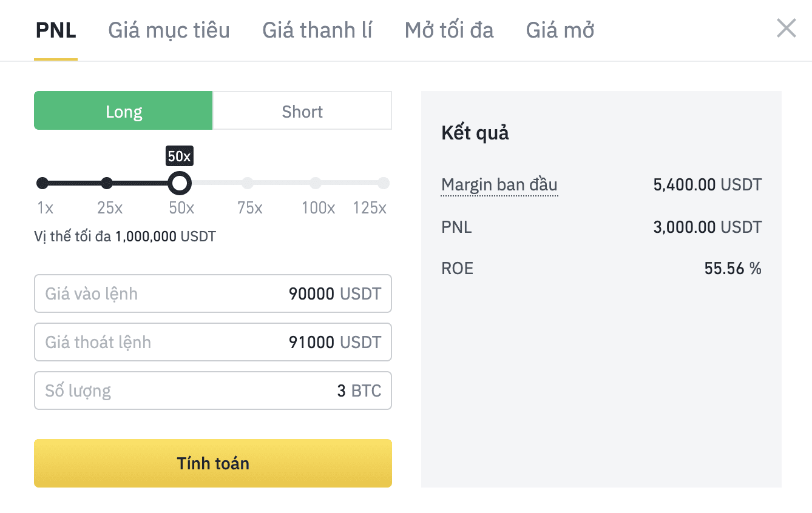
Task: Switch the position to Short
Action: [302, 111]
